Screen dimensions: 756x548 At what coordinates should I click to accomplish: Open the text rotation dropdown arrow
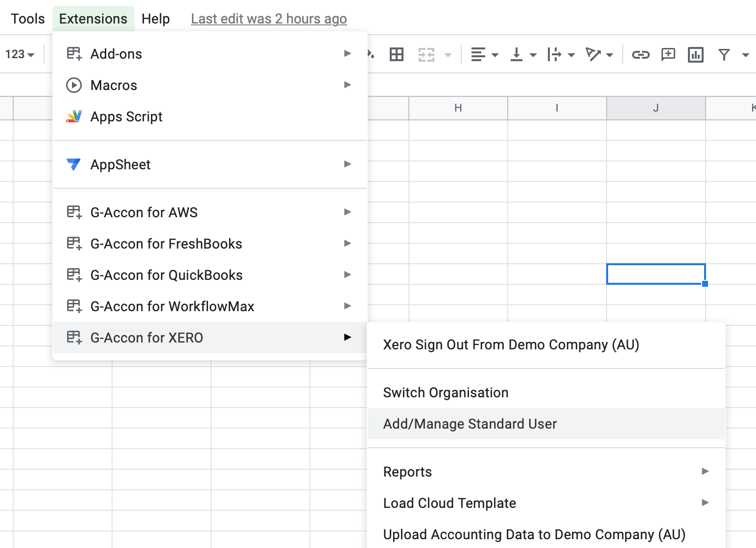[610, 55]
